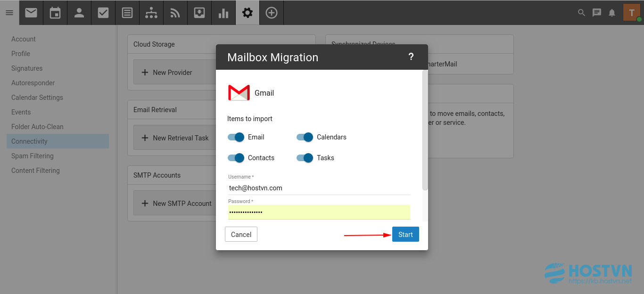This screenshot has height=294, width=644.
Task: Click the Username input field
Action: [x=319, y=188]
